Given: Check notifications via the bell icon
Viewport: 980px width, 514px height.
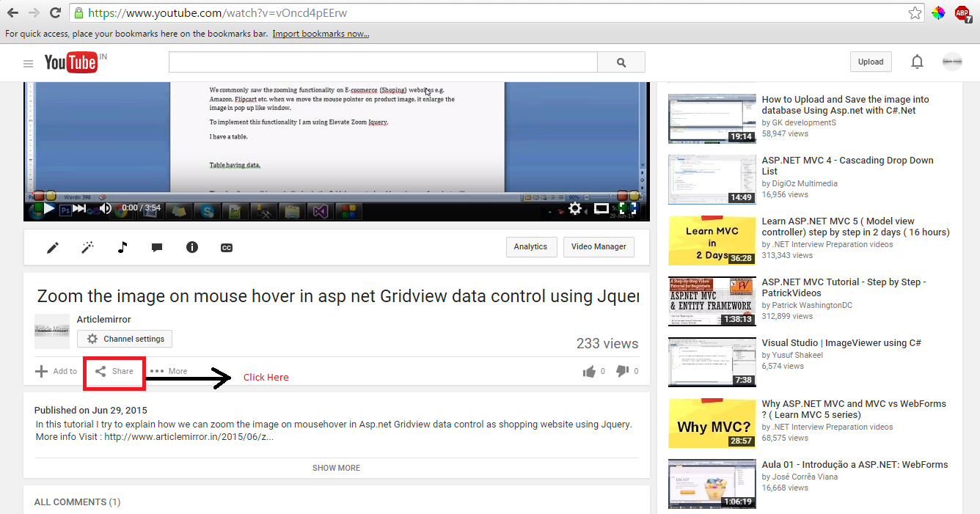Looking at the screenshot, I should pos(917,62).
